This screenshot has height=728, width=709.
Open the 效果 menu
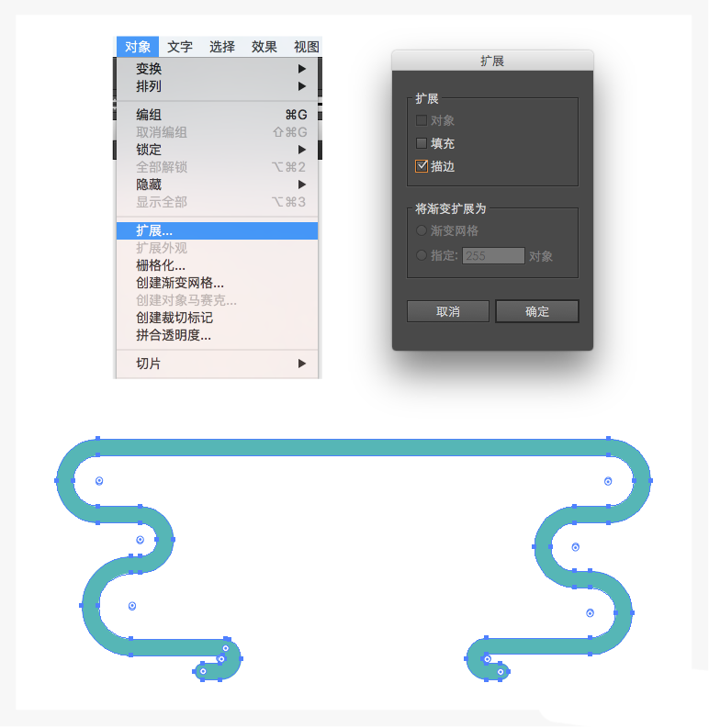pyautogui.click(x=264, y=47)
